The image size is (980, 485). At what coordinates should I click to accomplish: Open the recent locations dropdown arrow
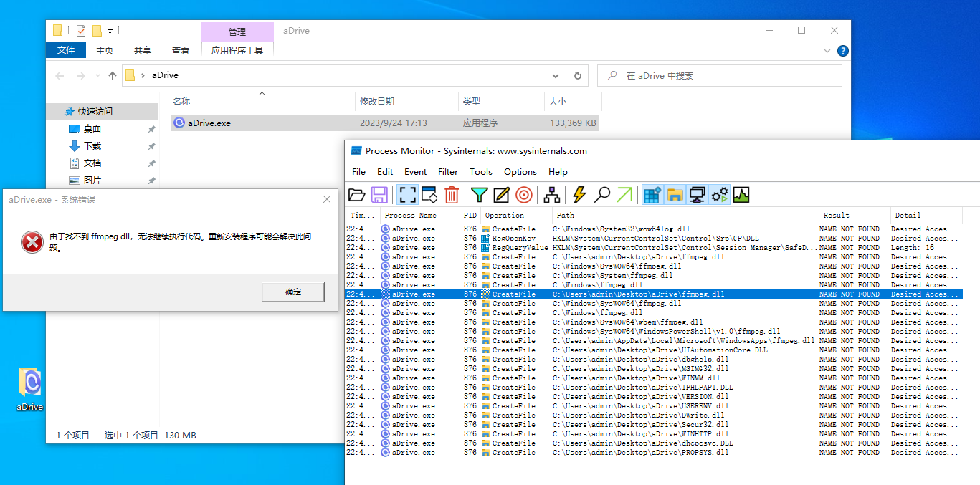coord(97,76)
